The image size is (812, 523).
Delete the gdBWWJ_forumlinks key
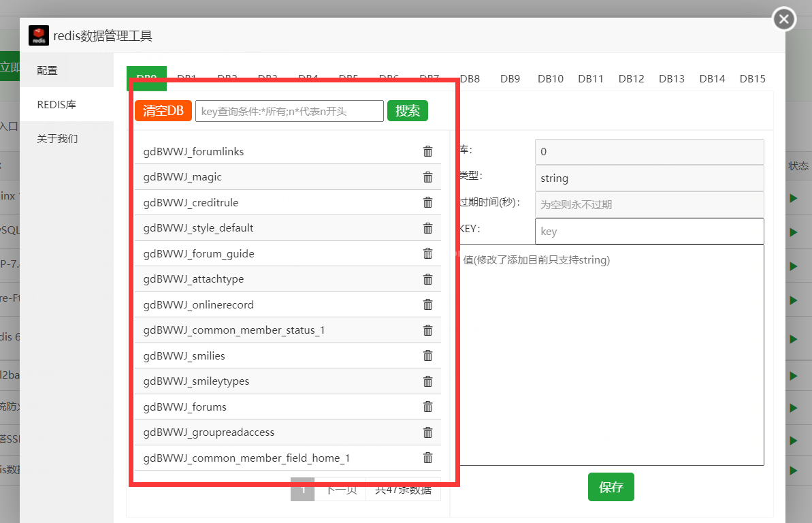point(427,151)
